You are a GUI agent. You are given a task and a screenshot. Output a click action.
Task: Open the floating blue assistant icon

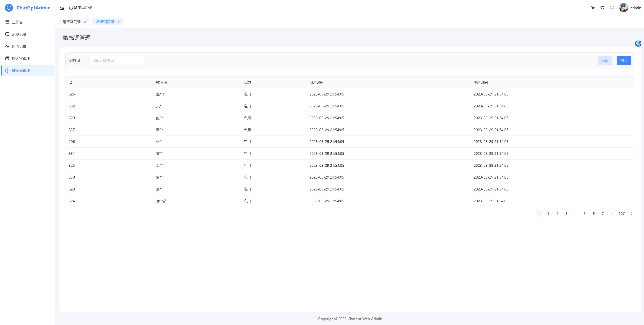point(638,44)
